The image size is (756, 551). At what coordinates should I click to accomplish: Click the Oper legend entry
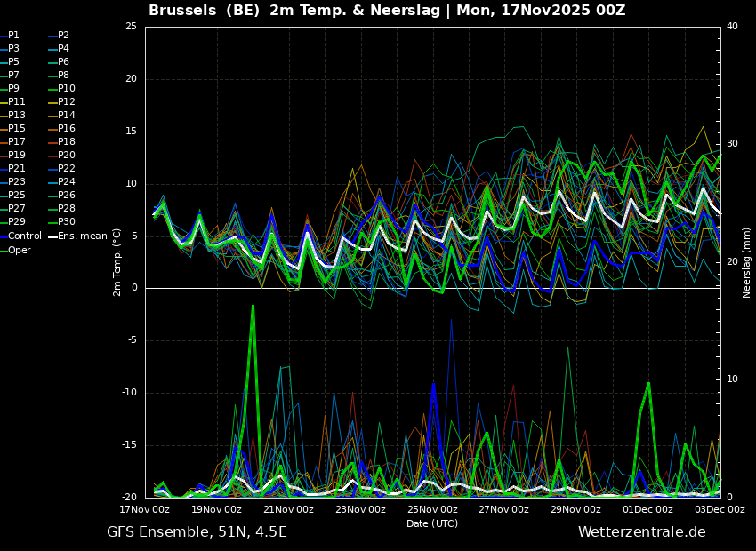coord(20,250)
